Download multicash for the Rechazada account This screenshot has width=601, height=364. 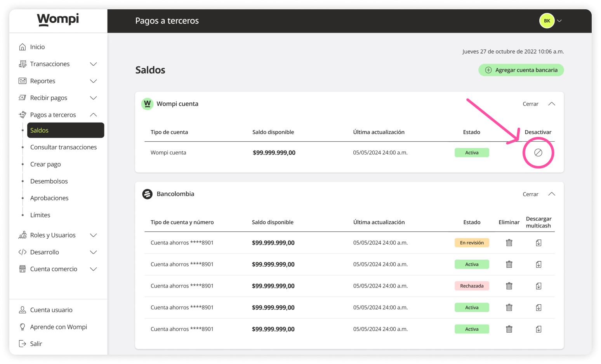click(538, 286)
